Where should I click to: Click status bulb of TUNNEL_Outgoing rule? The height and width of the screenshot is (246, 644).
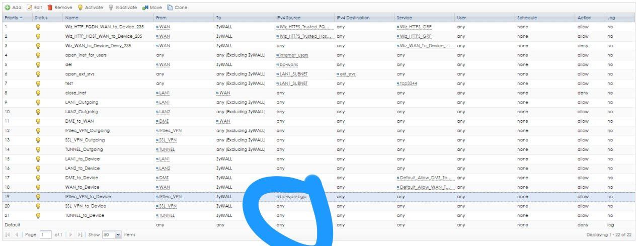(38, 149)
